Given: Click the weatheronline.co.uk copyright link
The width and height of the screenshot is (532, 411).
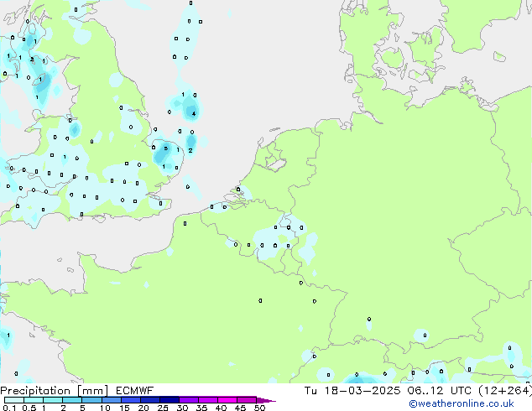Looking at the screenshot, I should point(462,403).
